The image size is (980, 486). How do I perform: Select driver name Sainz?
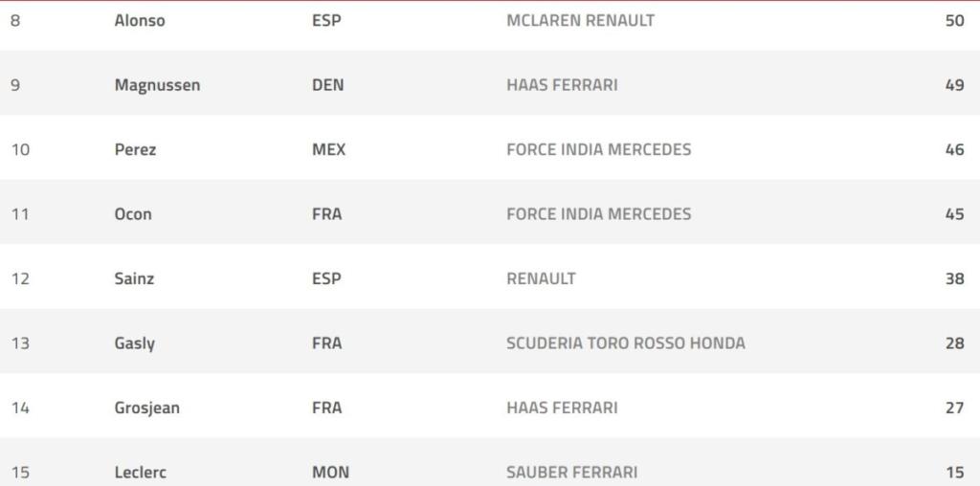click(134, 278)
